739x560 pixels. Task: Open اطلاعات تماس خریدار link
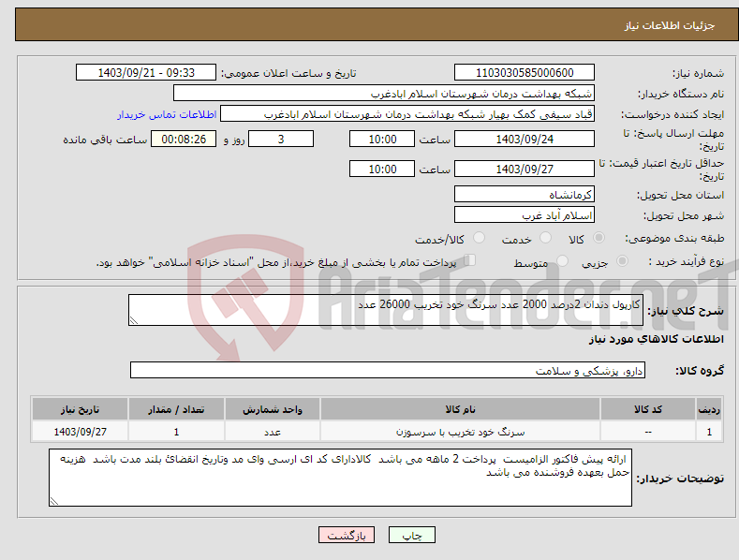(x=167, y=114)
